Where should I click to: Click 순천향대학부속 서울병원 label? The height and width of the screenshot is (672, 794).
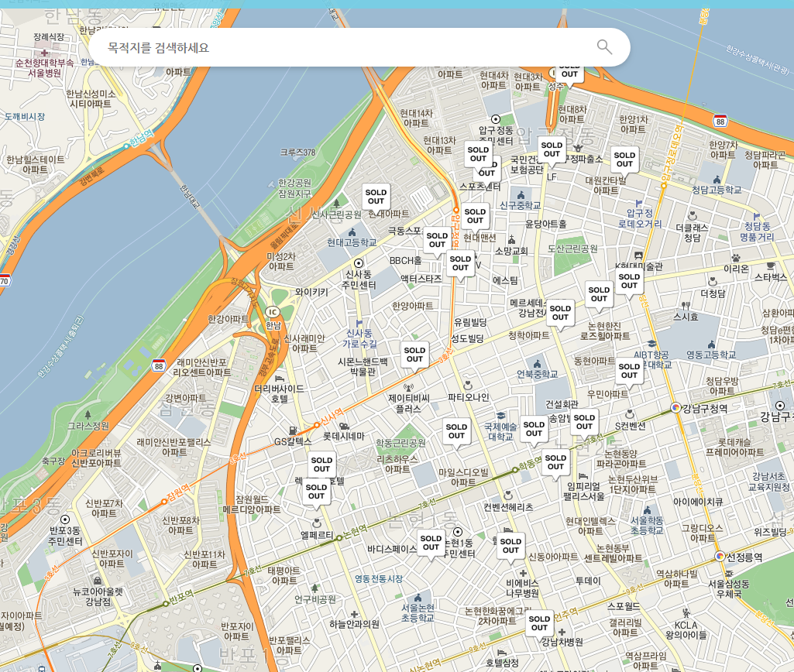pos(45,68)
